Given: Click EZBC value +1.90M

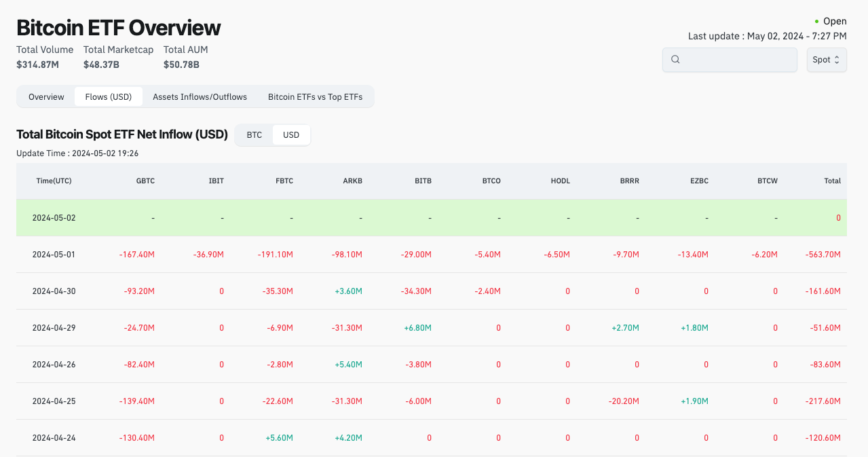Looking at the screenshot, I should (x=695, y=401).
